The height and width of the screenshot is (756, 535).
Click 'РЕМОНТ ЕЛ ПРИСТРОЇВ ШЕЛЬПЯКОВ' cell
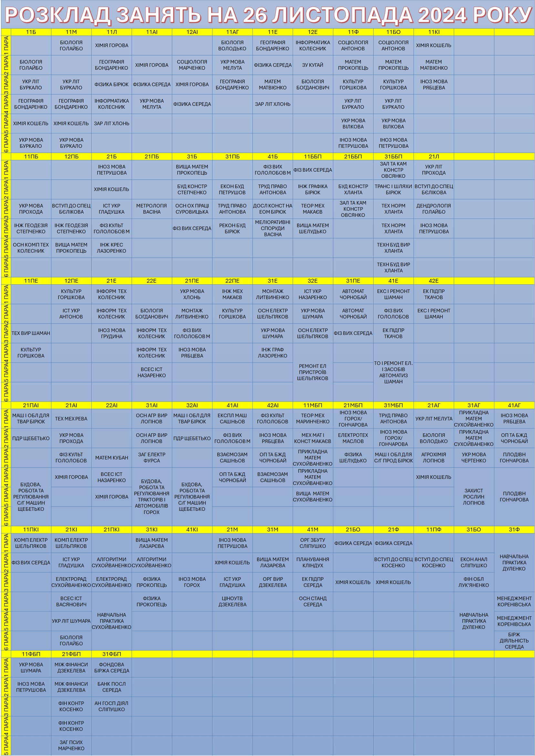pyautogui.click(x=313, y=372)
